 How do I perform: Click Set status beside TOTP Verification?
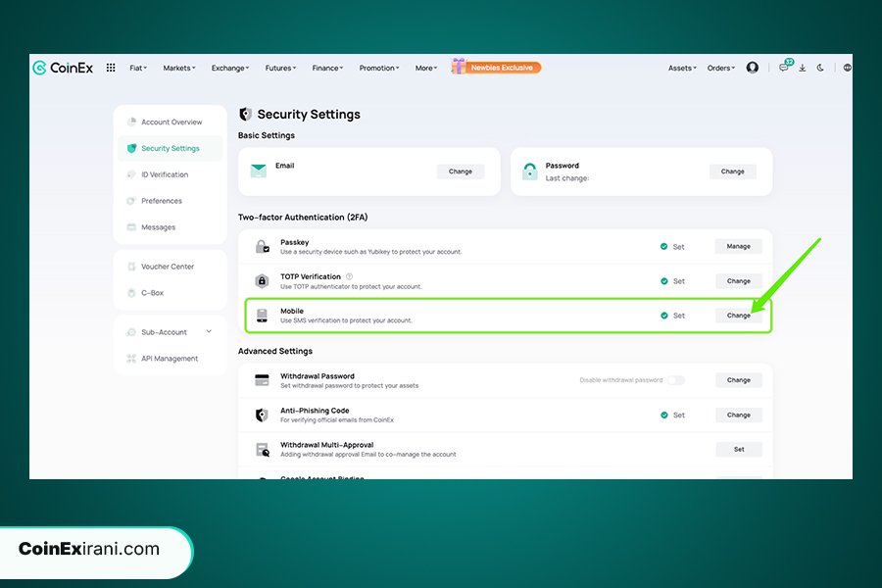coord(672,281)
